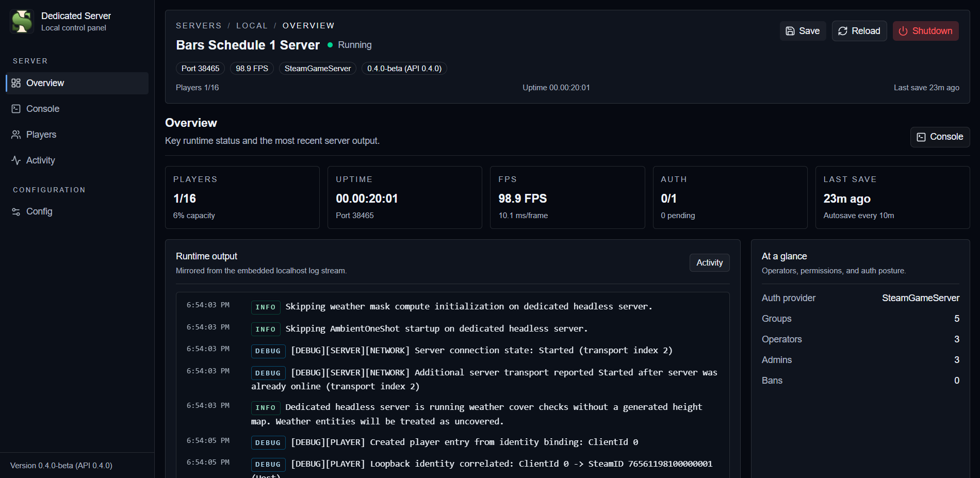Reload the server configuration
Screen dimensions: 980x478
point(859,31)
